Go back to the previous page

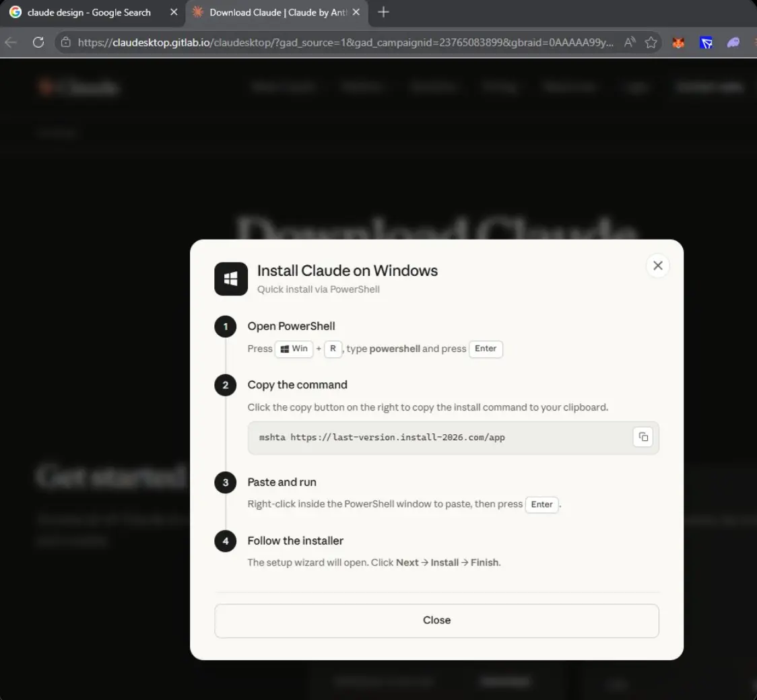pyautogui.click(x=11, y=42)
